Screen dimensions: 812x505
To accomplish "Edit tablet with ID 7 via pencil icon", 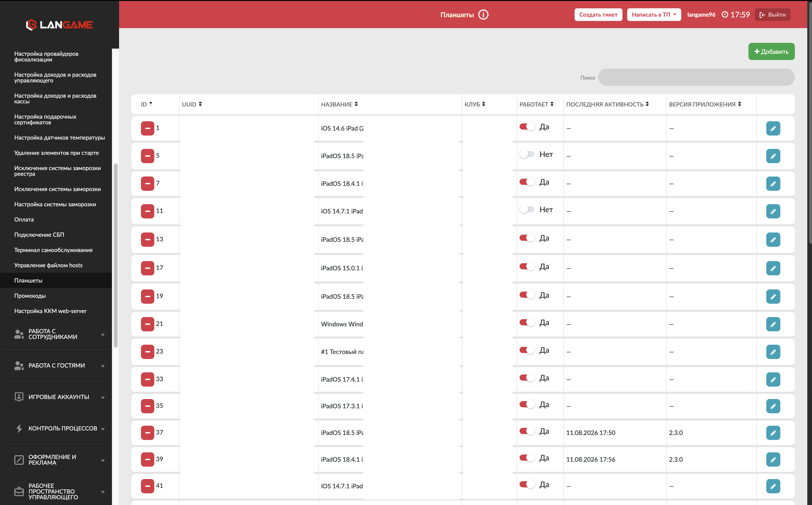I will pyautogui.click(x=773, y=184).
